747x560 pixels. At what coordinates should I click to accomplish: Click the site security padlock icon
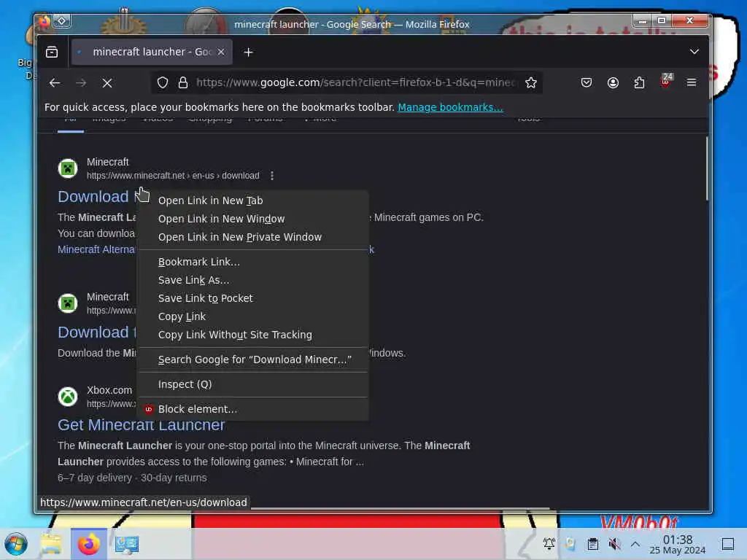pos(183,83)
